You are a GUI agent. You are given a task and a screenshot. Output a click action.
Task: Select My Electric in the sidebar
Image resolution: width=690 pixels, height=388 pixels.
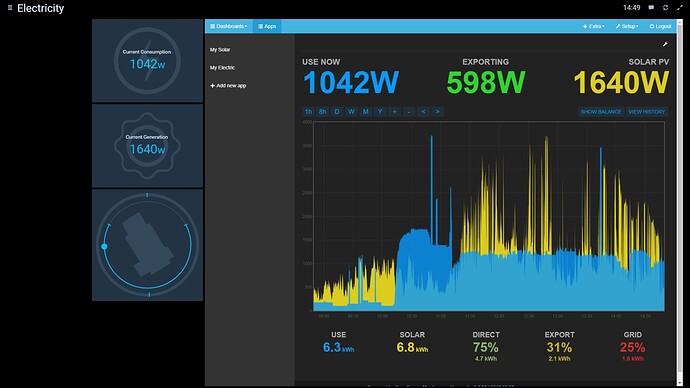[x=222, y=68]
